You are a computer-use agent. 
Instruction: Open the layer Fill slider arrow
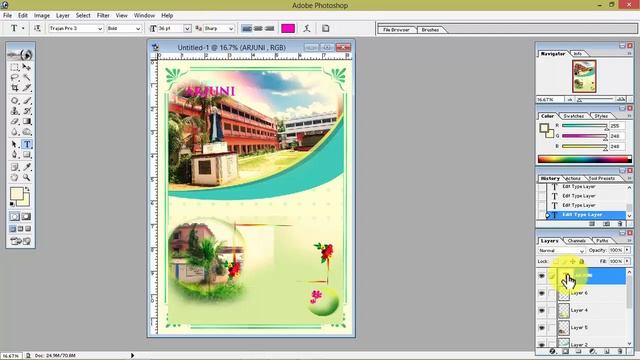tap(627, 261)
